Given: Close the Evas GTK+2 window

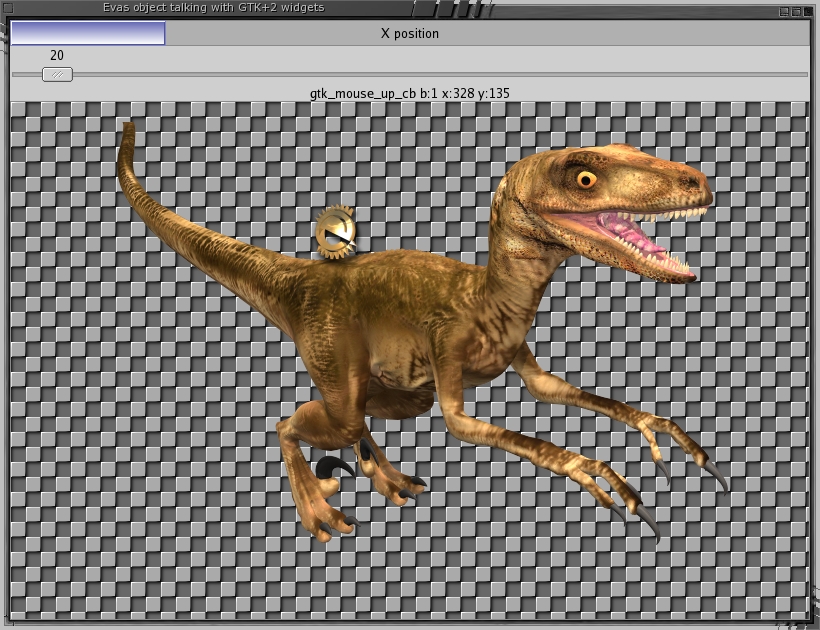Looking at the screenshot, I should (x=810, y=12).
